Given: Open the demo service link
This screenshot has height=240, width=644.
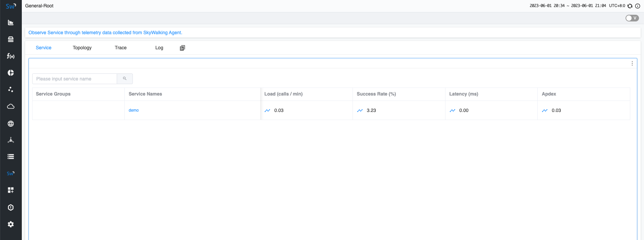Looking at the screenshot, I should click(x=133, y=110).
